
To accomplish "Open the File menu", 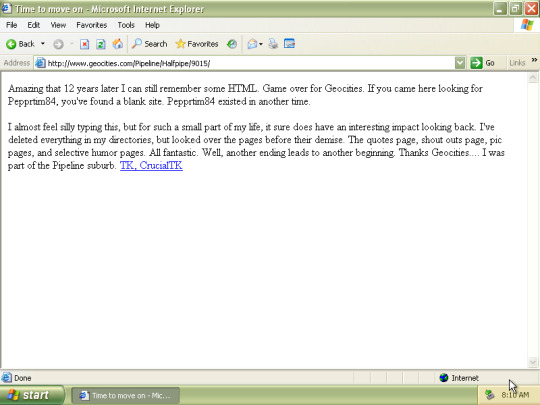I will [11, 25].
